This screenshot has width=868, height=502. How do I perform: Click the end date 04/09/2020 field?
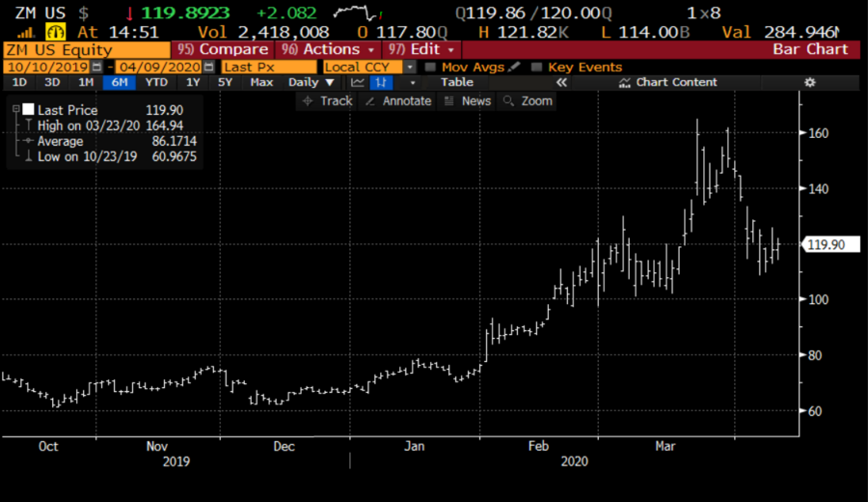160,67
